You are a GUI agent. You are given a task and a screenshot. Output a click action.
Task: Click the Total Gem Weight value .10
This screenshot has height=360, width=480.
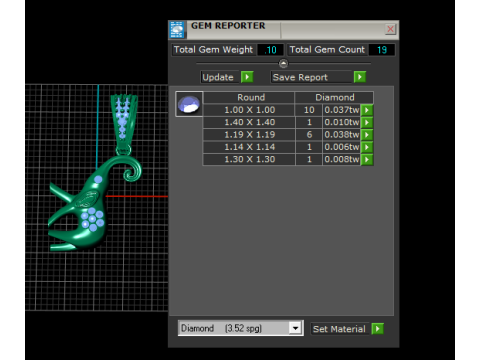tap(270, 50)
